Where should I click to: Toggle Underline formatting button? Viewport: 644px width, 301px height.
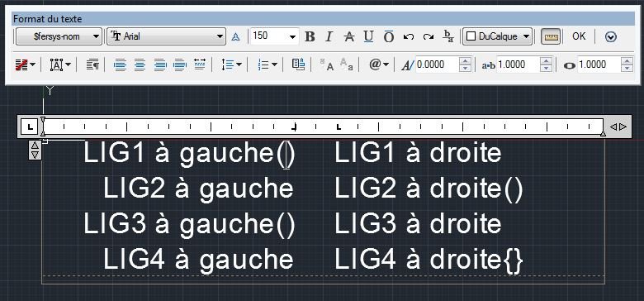[x=369, y=36]
